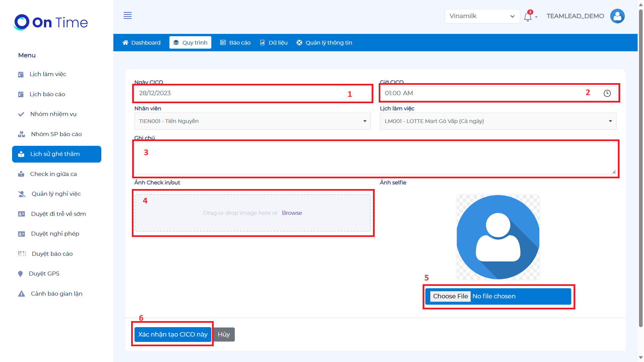
Task: Click the Browse link for check-in image
Action: tap(292, 213)
